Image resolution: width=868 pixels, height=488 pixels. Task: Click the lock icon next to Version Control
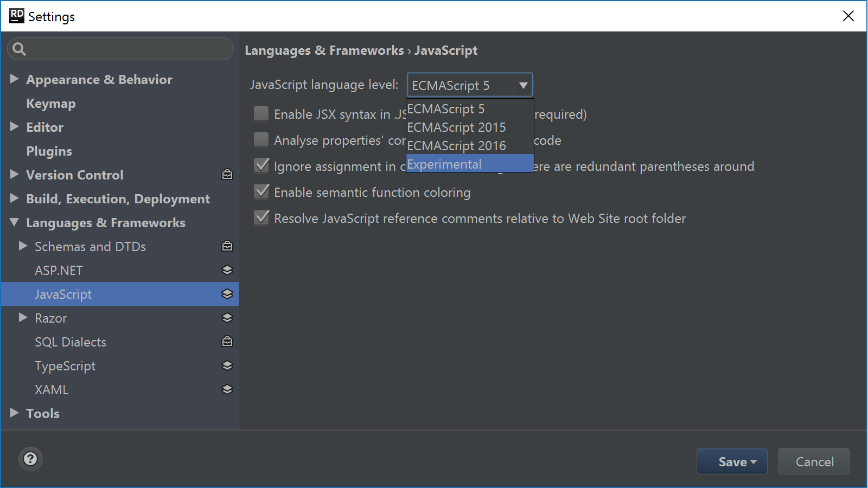click(227, 175)
